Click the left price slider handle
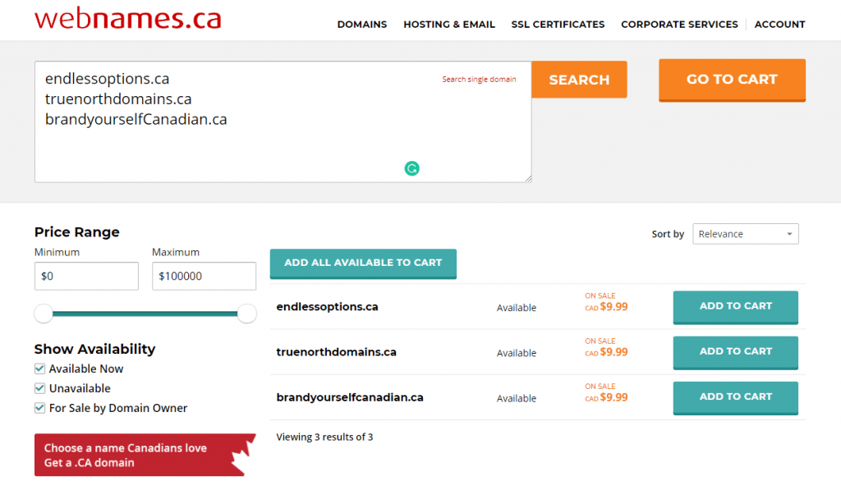 44,314
